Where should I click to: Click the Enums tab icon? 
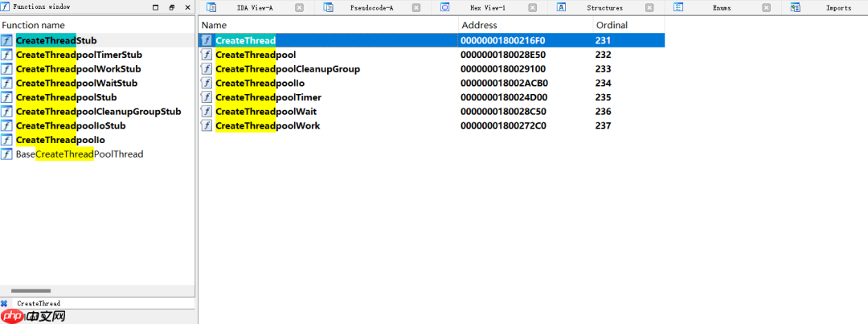[678, 8]
